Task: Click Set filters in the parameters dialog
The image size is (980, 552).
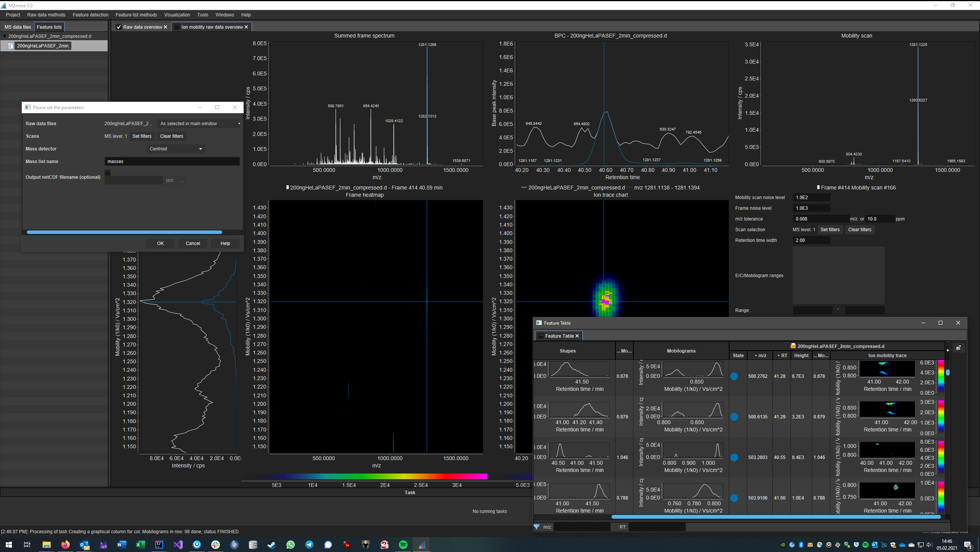Action: (142, 136)
